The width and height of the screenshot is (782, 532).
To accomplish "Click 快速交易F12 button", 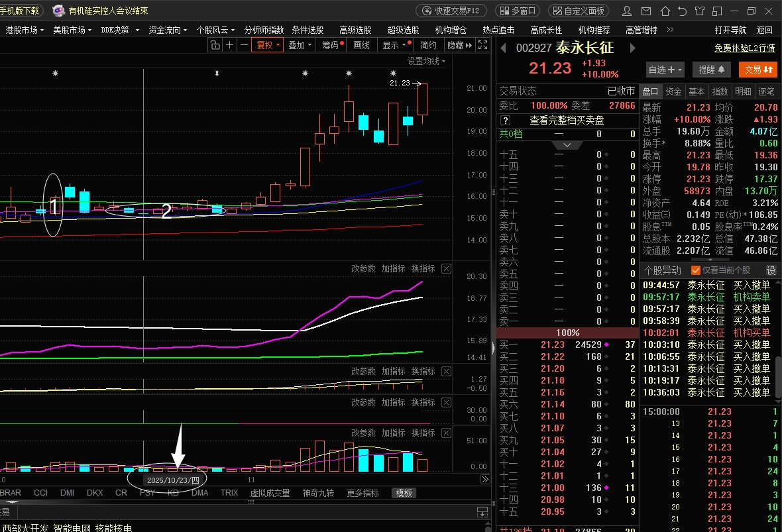I will pos(451,11).
